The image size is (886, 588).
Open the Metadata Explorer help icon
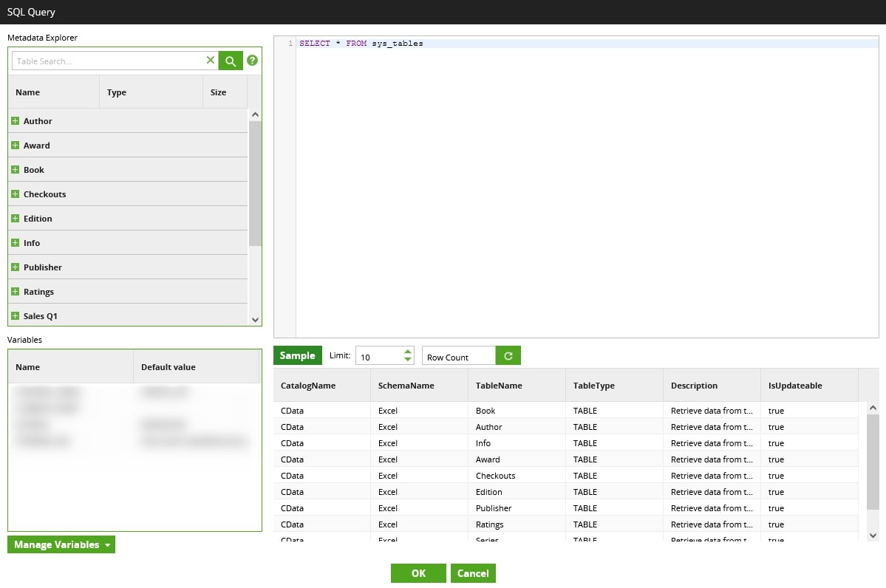tap(252, 60)
